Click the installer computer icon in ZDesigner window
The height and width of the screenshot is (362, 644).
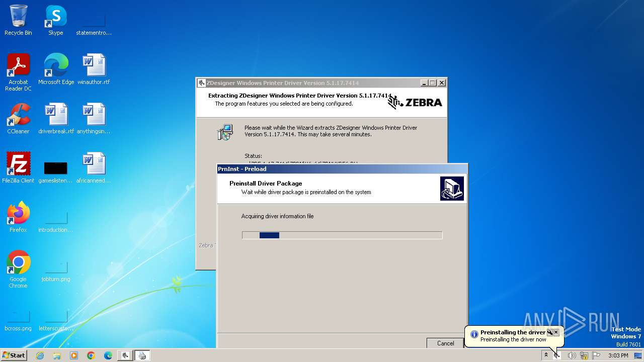tap(225, 132)
